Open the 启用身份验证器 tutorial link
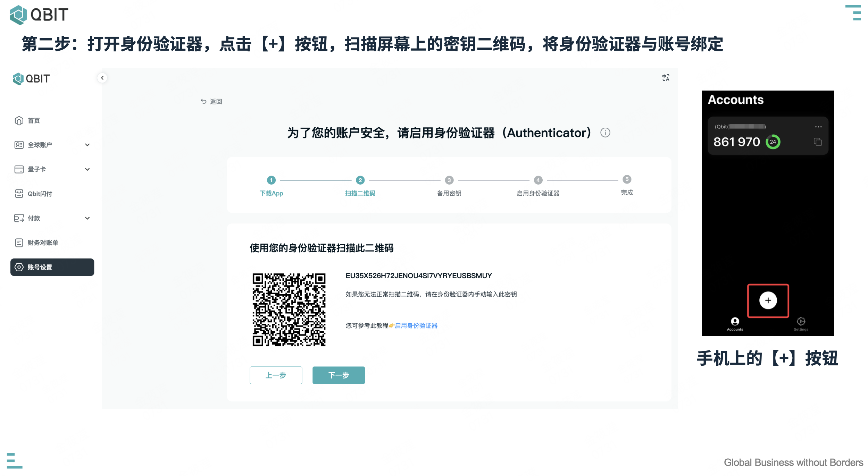 tap(416, 325)
